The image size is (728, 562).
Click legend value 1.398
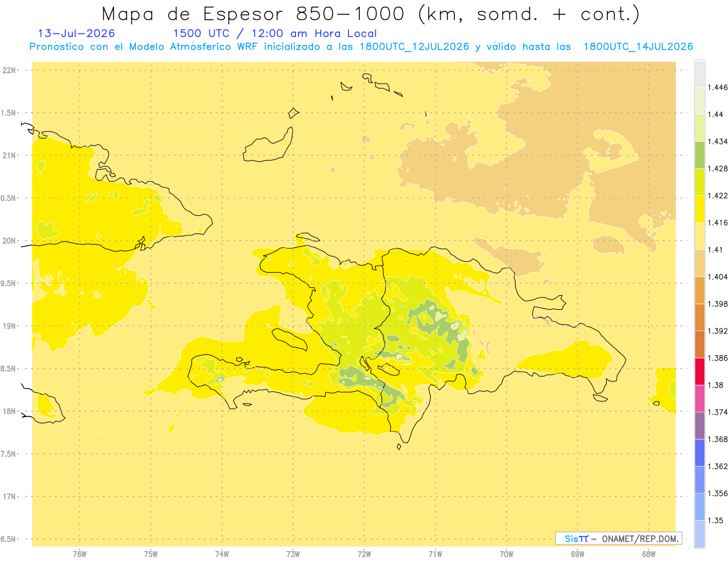tap(718, 304)
